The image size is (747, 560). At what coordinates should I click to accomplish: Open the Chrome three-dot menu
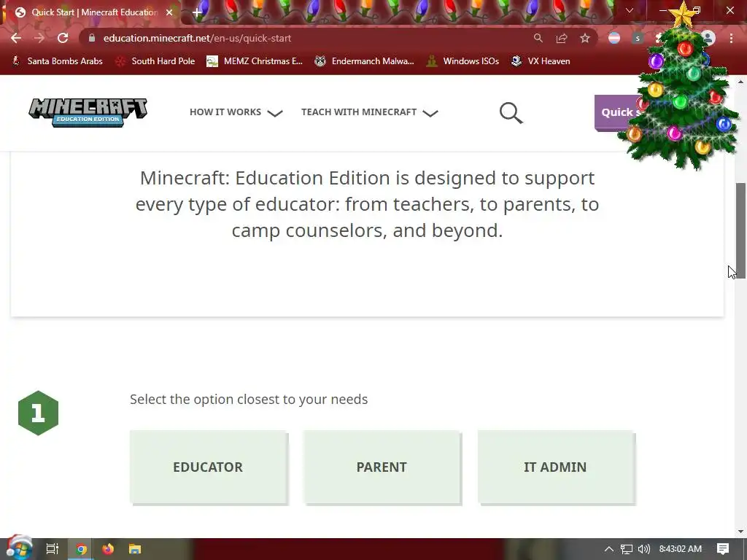click(x=731, y=38)
